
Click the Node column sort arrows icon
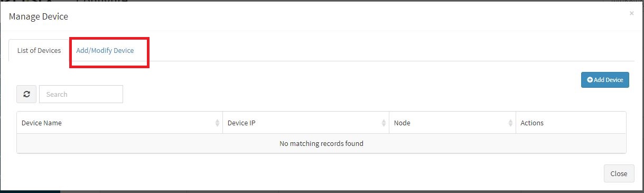[510, 123]
